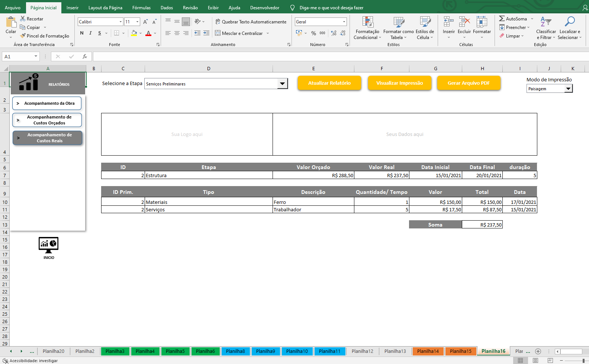Click the fill color bucket swatch
Viewport: 589px width, 364px height.
(x=134, y=33)
